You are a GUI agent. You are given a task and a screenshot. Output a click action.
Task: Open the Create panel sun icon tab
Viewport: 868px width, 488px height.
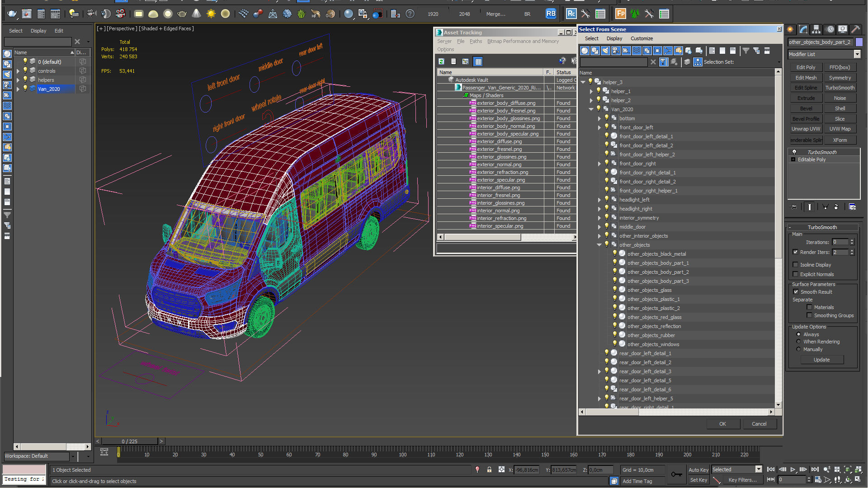click(790, 29)
